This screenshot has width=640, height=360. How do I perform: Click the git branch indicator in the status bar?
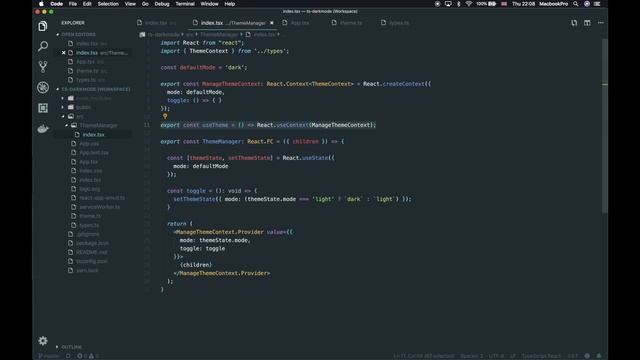coord(49,356)
